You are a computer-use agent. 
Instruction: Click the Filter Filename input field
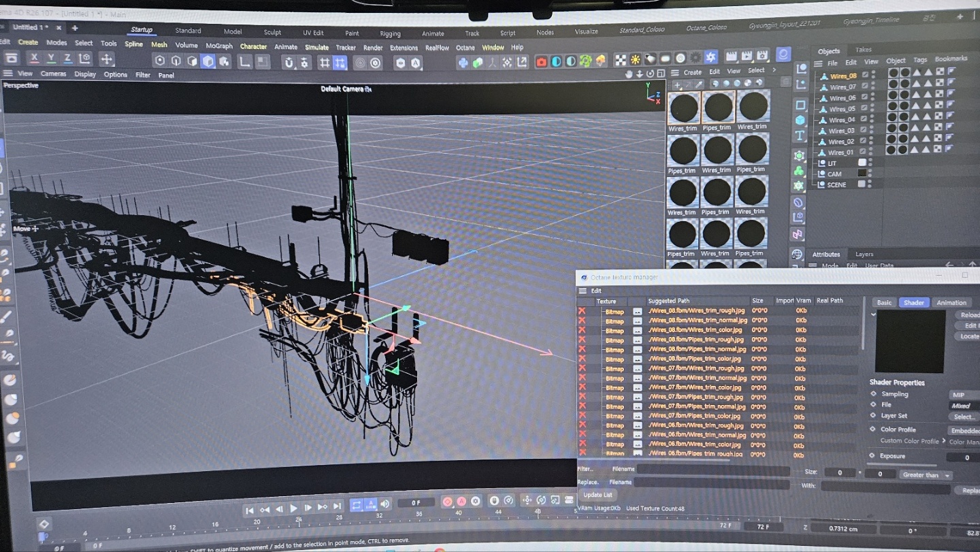(x=713, y=470)
